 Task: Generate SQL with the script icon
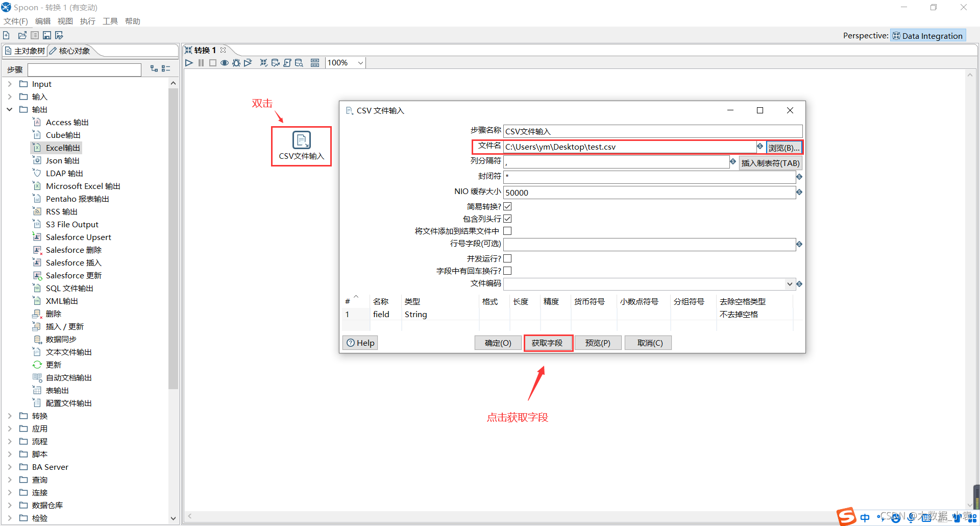coord(287,63)
